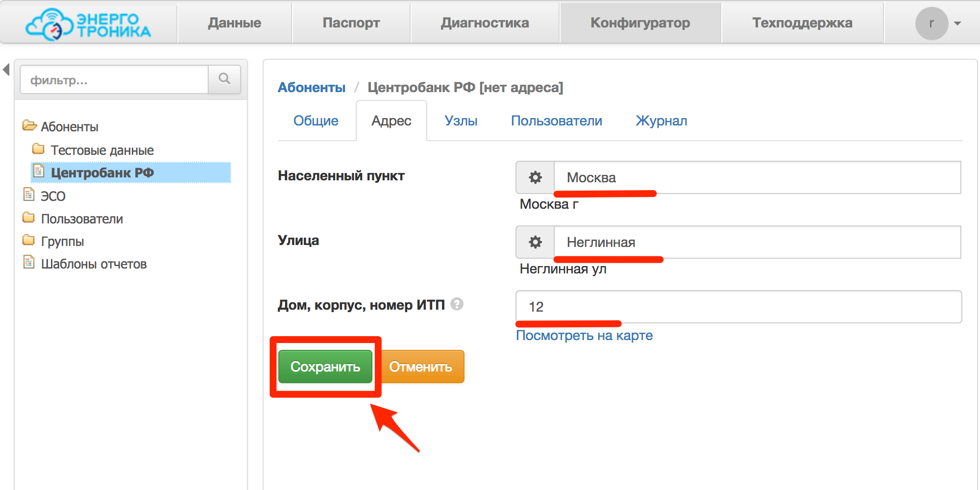This screenshot has width=980, height=490.
Task: Open the Конфигуратор section
Action: click(640, 23)
